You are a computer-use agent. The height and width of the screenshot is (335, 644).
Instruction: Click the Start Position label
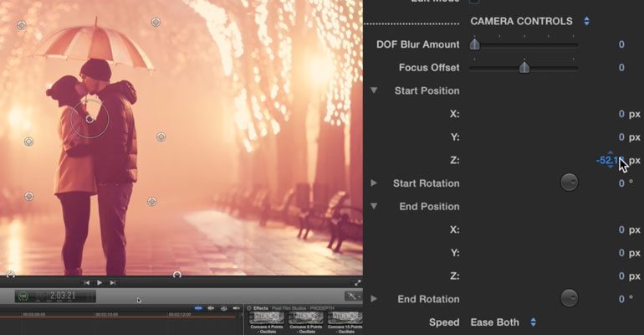point(427,90)
